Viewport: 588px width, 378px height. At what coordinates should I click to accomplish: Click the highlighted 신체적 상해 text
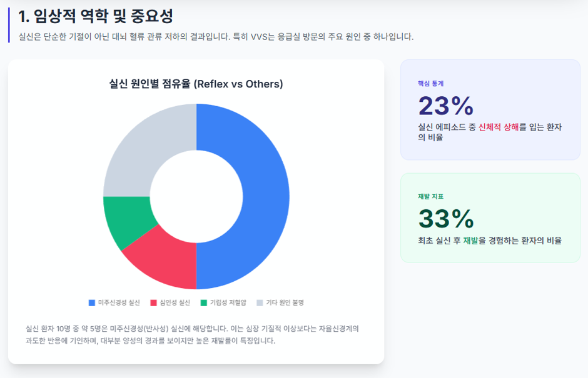click(499, 127)
